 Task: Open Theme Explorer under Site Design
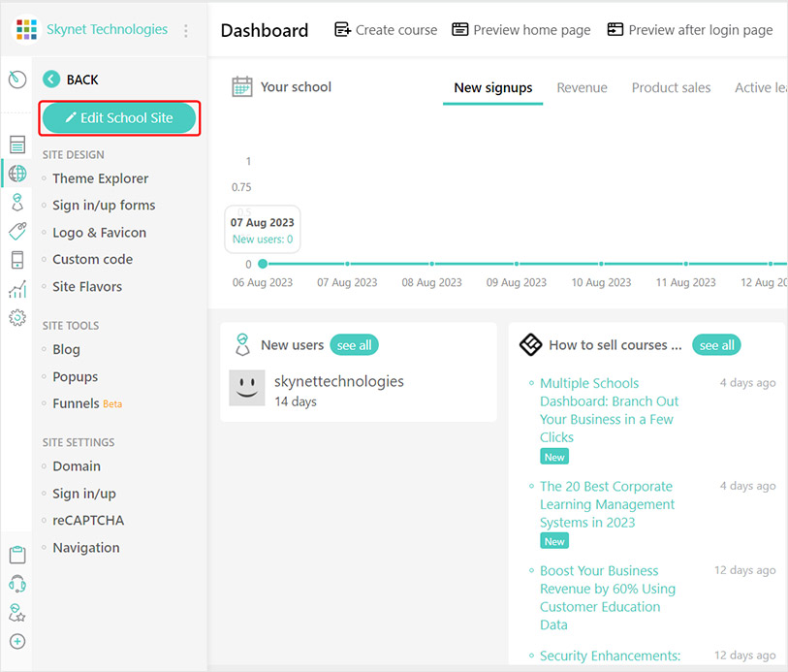tap(100, 178)
